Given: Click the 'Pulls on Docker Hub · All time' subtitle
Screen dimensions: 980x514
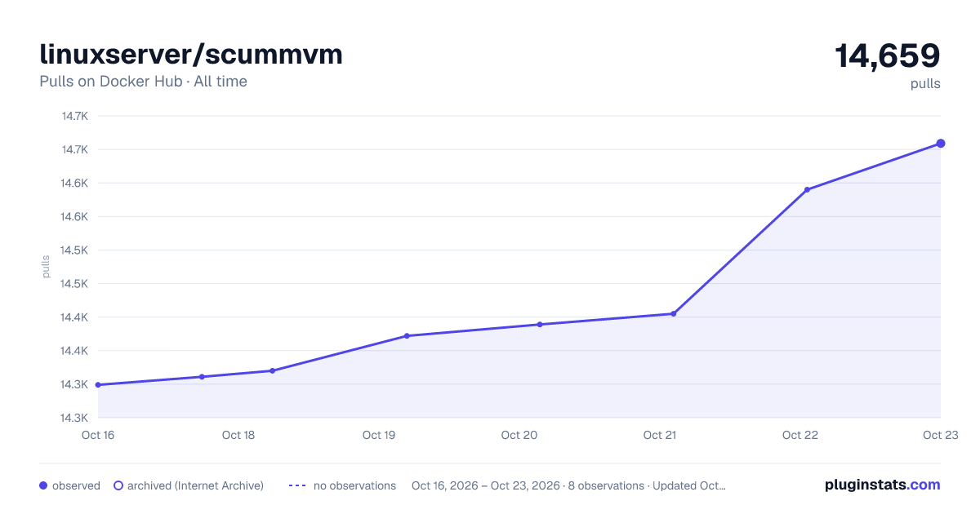Looking at the screenshot, I should coord(143,82).
